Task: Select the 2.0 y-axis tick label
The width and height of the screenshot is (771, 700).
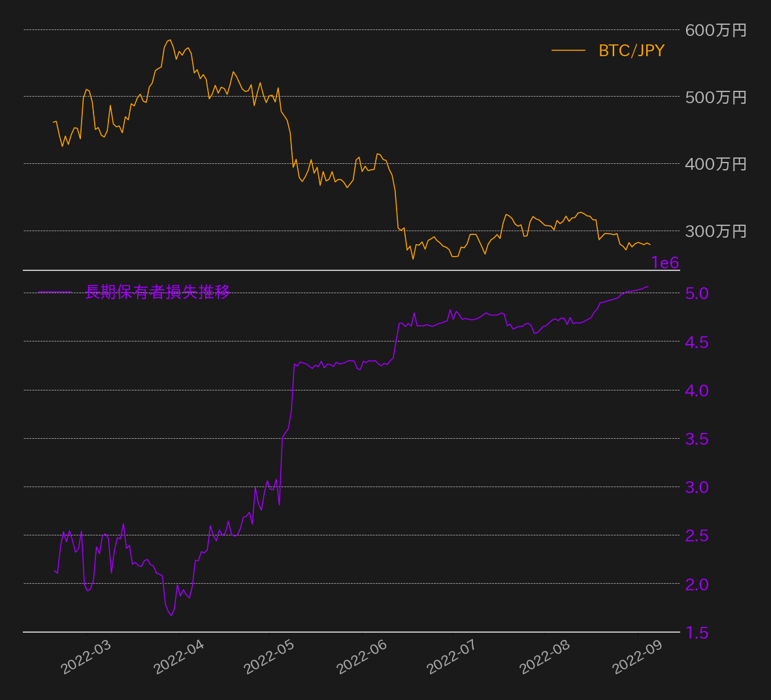Action: 697,584
